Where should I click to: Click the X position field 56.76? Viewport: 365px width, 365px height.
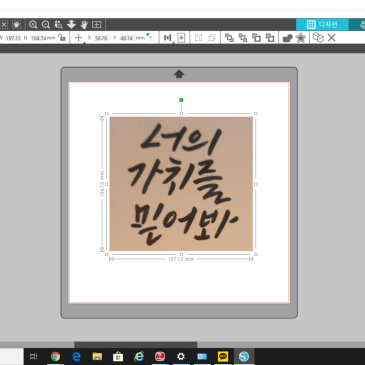(101, 38)
